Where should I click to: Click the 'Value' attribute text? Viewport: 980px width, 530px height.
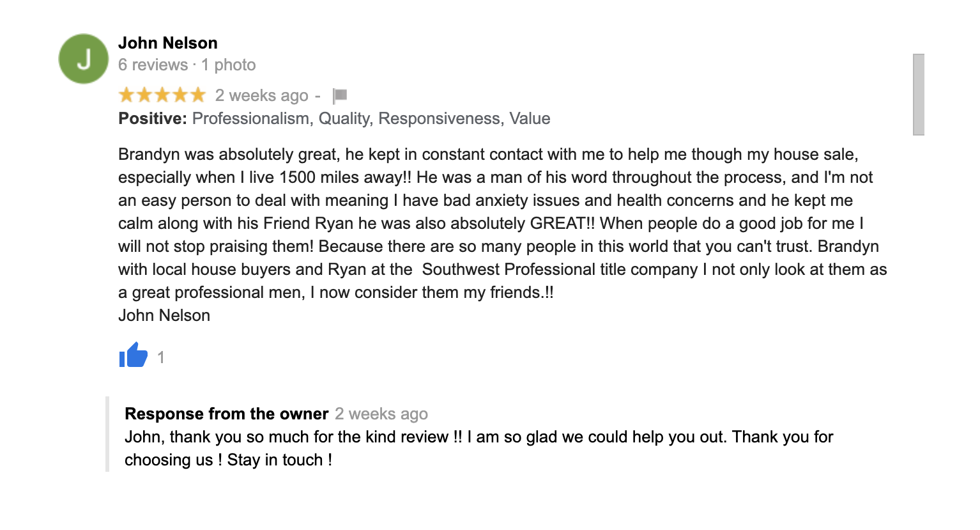click(530, 118)
